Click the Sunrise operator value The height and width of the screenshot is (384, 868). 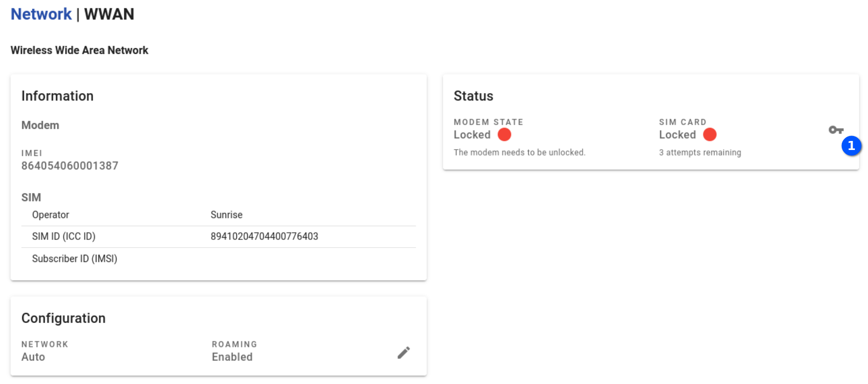pos(226,215)
